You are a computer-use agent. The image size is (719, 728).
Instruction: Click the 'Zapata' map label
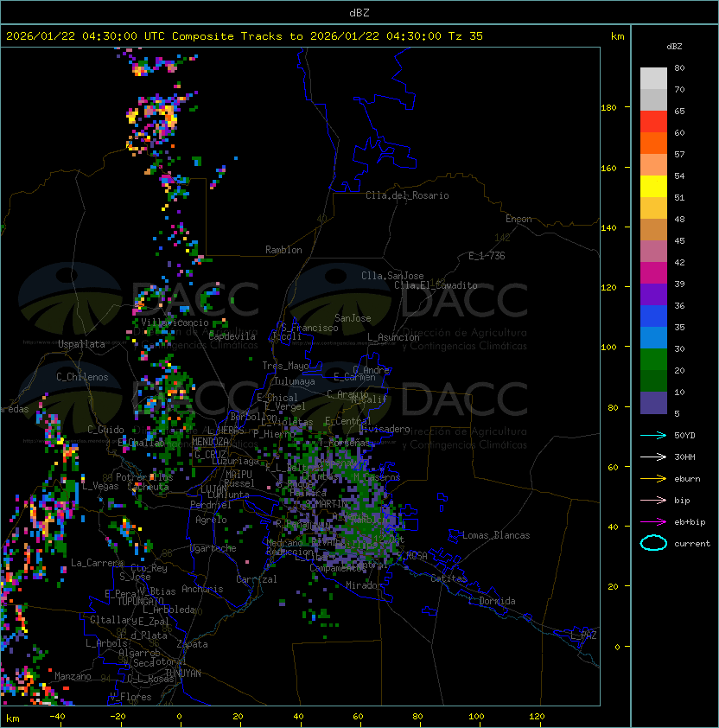(192, 644)
